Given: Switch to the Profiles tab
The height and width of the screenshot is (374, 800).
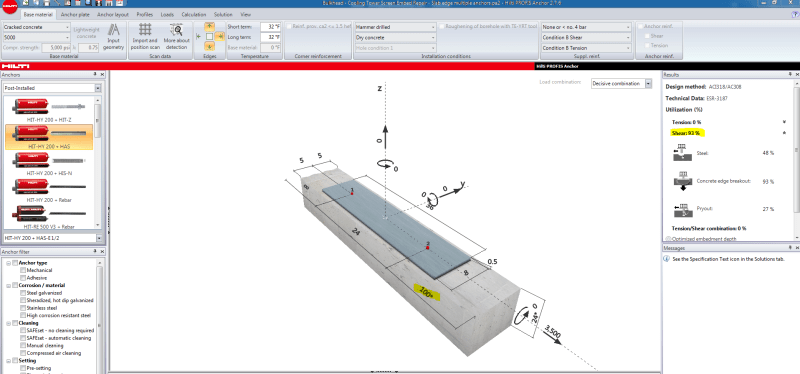Looking at the screenshot, I should 144,15.
